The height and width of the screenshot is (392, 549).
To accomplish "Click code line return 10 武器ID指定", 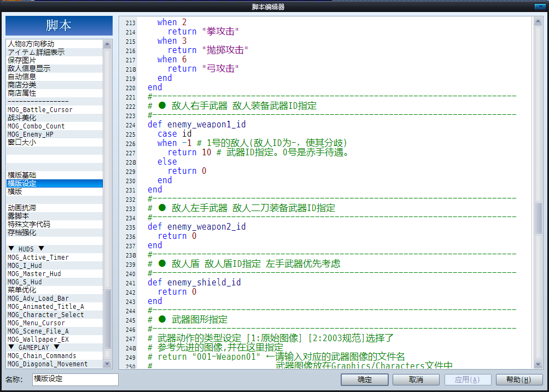I will click(x=259, y=152).
